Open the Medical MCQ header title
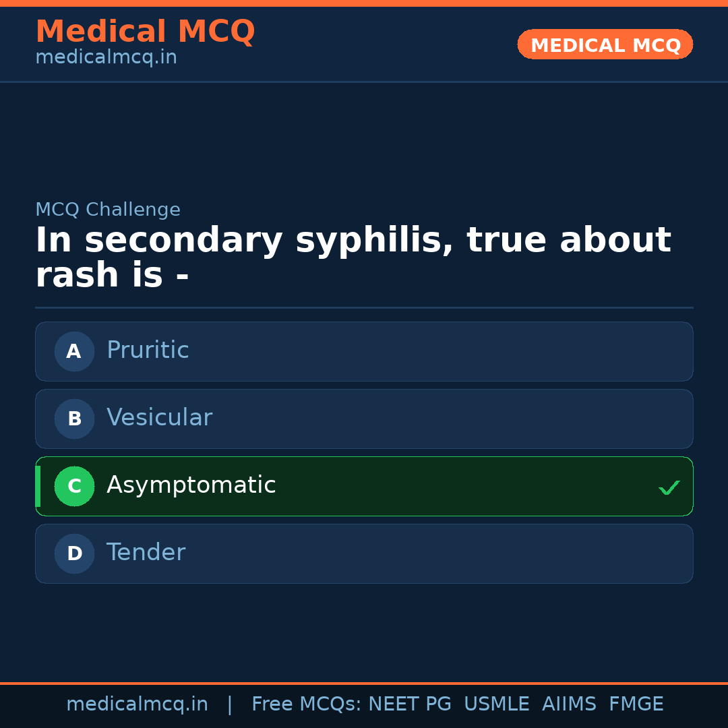The image size is (728, 728). coord(145,32)
